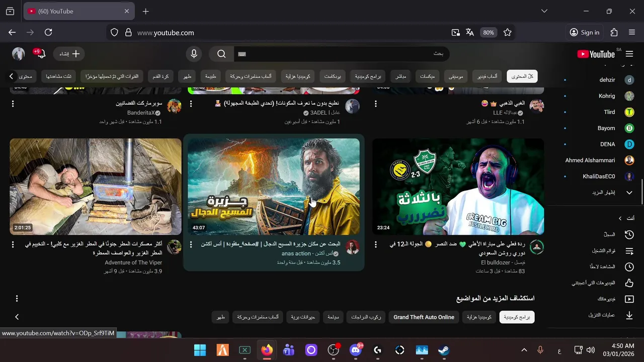Image resolution: width=644 pixels, height=362 pixels.
Task: Reload the page in Firefox
Action: 48,32
